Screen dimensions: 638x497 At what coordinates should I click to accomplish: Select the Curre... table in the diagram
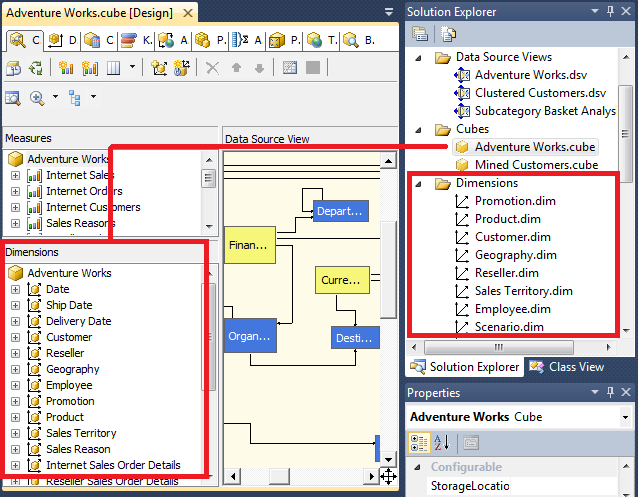(342, 280)
